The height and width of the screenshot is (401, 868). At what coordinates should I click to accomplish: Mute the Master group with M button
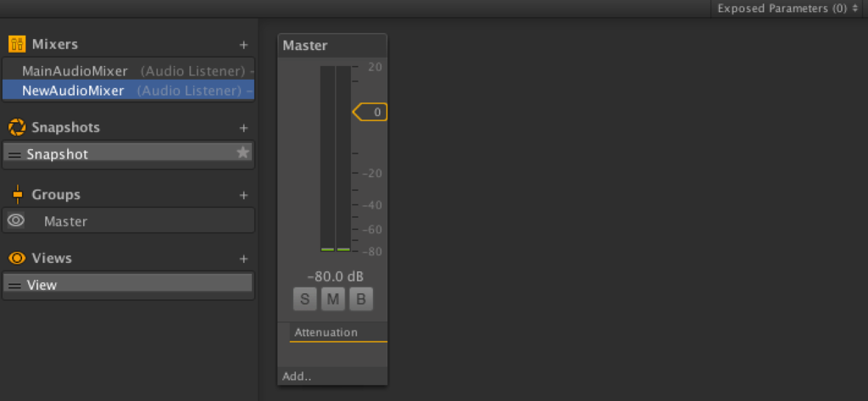point(333,299)
